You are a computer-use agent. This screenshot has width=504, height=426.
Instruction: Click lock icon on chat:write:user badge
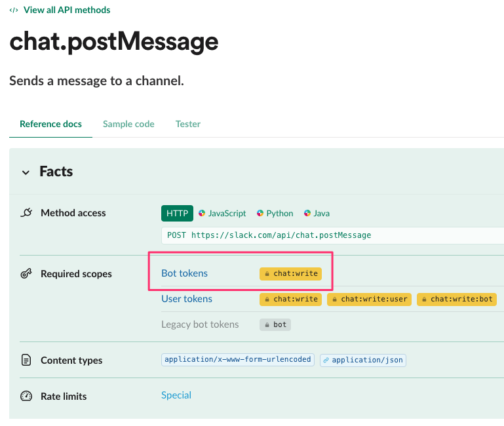[x=335, y=300]
